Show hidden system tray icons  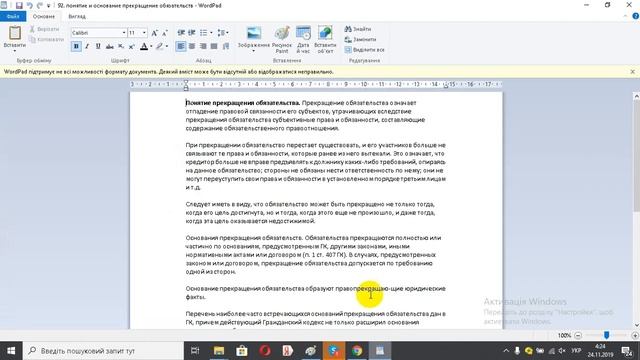[x=506, y=351]
